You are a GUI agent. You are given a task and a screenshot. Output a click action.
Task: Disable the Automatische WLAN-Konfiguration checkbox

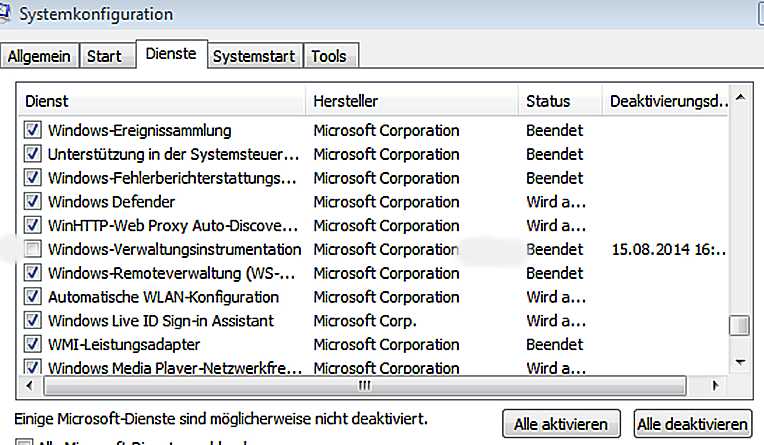[32, 297]
